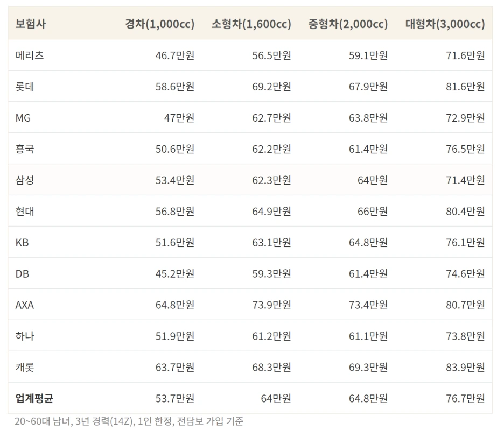The image size is (504, 430).
Task: Click 하나 소형차 value 61.2만원
Action: [x=271, y=336]
